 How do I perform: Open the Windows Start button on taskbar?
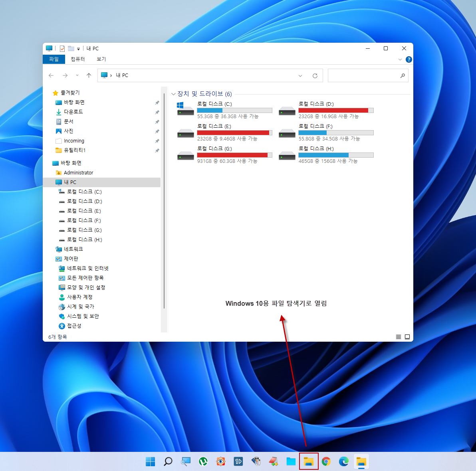pos(150,461)
